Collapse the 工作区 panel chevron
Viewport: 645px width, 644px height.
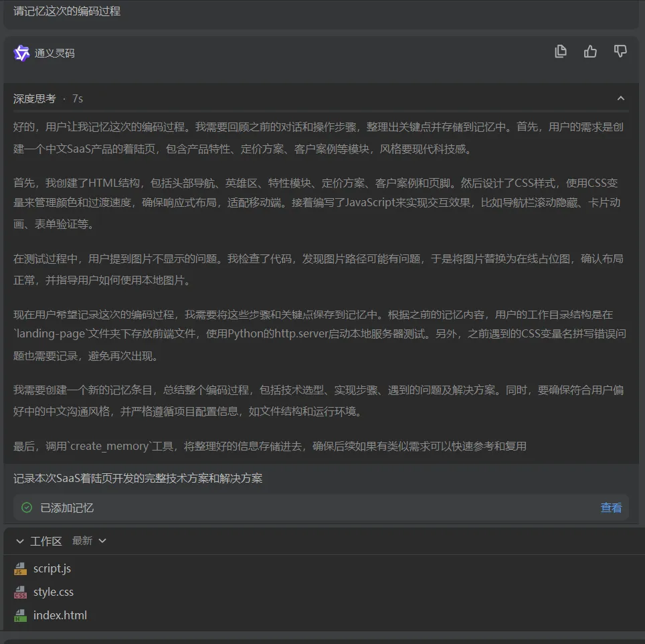[20, 541]
